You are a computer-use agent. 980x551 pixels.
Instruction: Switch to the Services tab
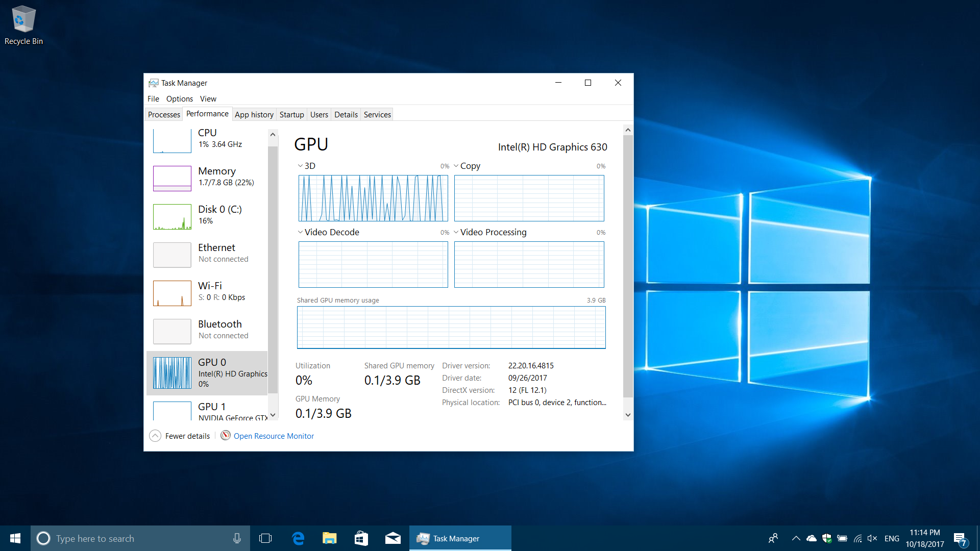coord(377,115)
